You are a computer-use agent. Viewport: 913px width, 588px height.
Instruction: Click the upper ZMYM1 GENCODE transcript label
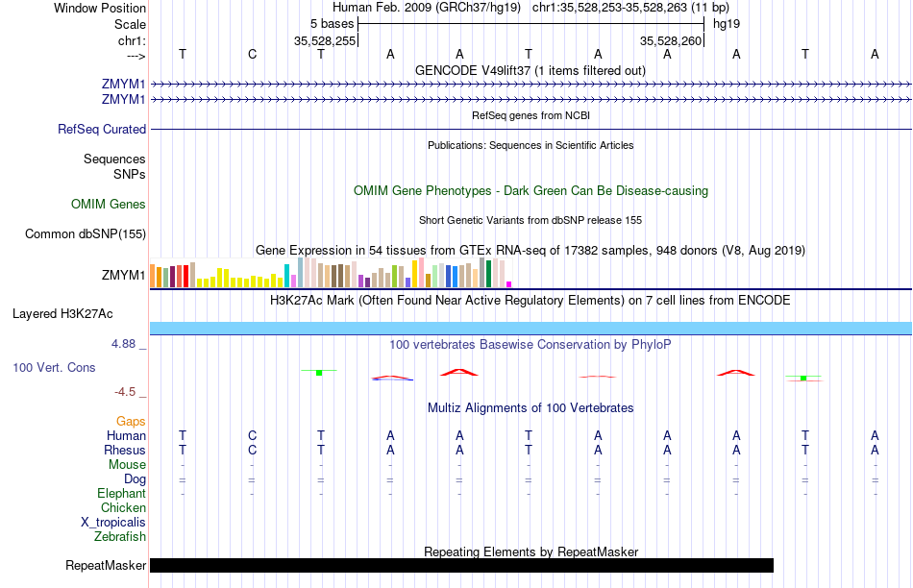click(x=123, y=84)
